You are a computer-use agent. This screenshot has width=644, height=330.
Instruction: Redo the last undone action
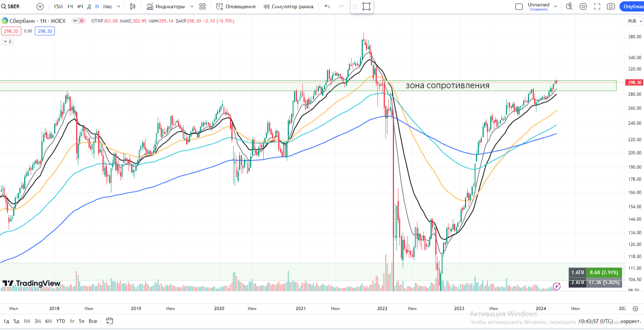coord(341,7)
